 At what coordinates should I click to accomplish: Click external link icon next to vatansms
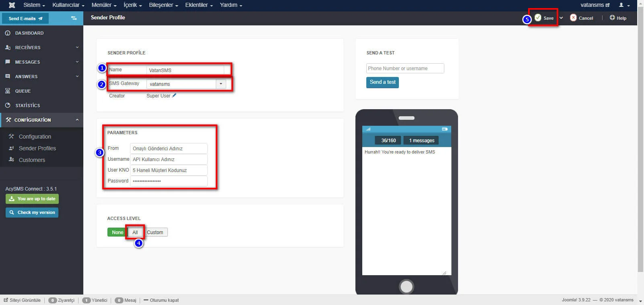pyautogui.click(x=607, y=5)
